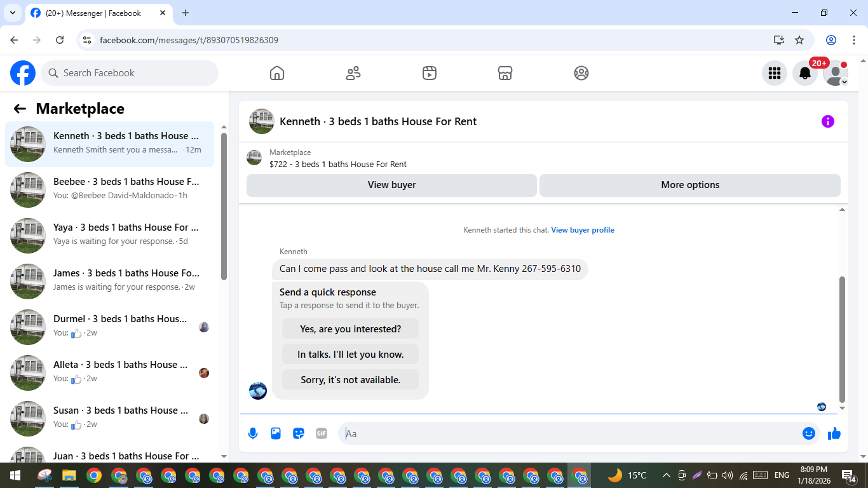This screenshot has height=488, width=868.
Task: Open the tab search dropdown arrow
Action: coord(12,13)
